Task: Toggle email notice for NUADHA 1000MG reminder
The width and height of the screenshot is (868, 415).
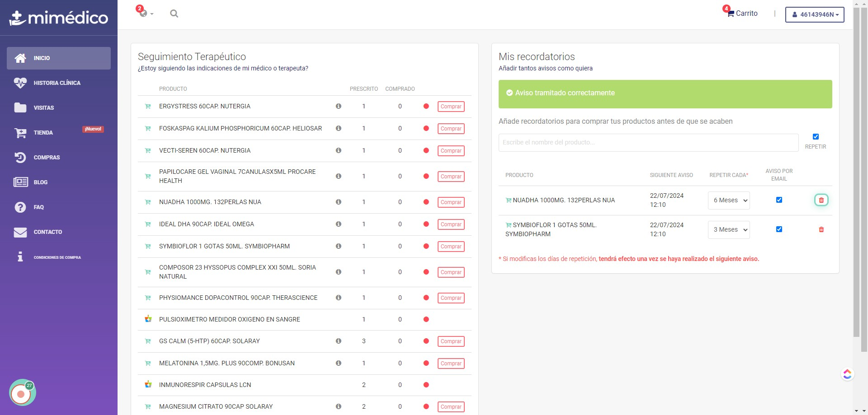Action: pos(779,200)
